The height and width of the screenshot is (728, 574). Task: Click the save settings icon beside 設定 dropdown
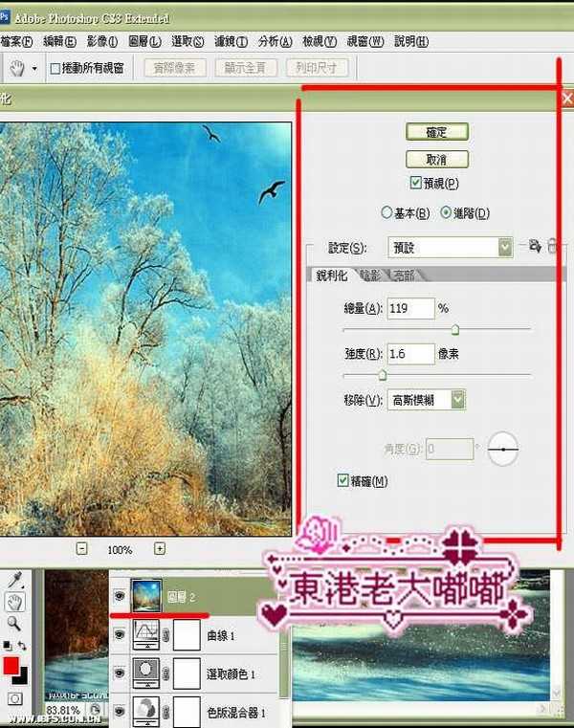point(535,247)
